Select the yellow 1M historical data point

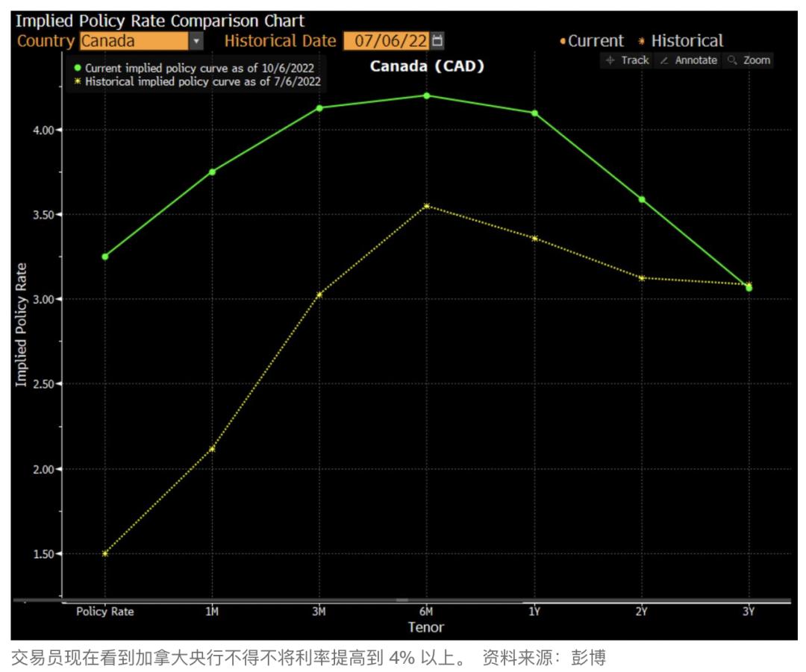tap(212, 449)
